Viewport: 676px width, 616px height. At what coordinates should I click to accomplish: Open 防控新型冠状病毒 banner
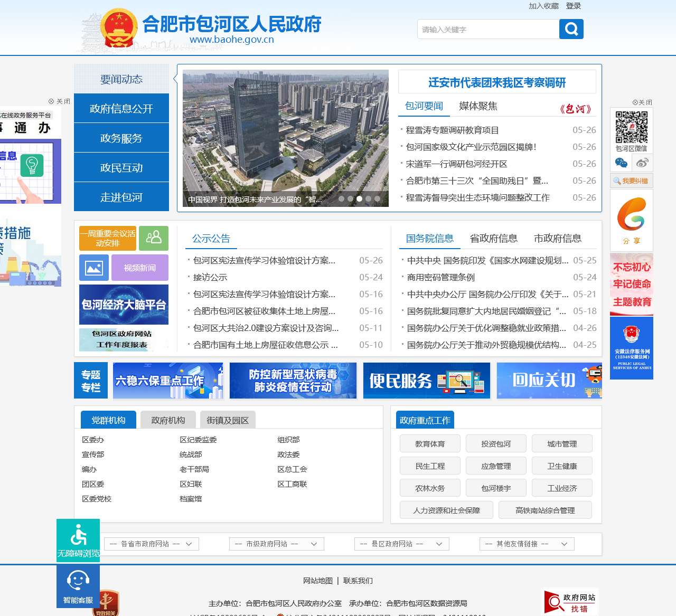point(293,381)
